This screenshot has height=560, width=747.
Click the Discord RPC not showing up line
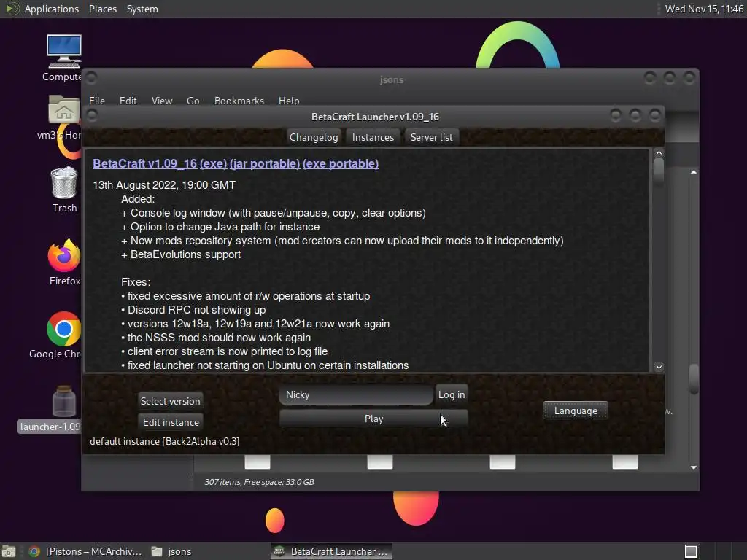193,310
